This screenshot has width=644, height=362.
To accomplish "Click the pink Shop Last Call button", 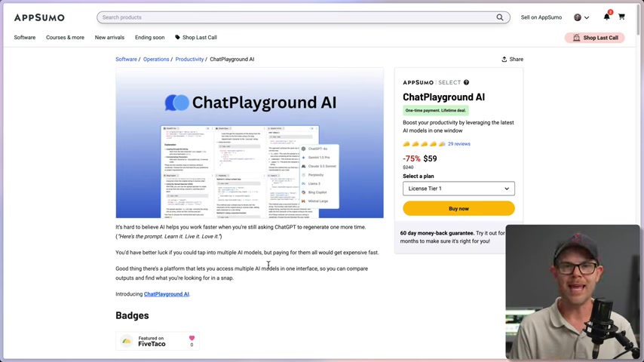I will [595, 38].
